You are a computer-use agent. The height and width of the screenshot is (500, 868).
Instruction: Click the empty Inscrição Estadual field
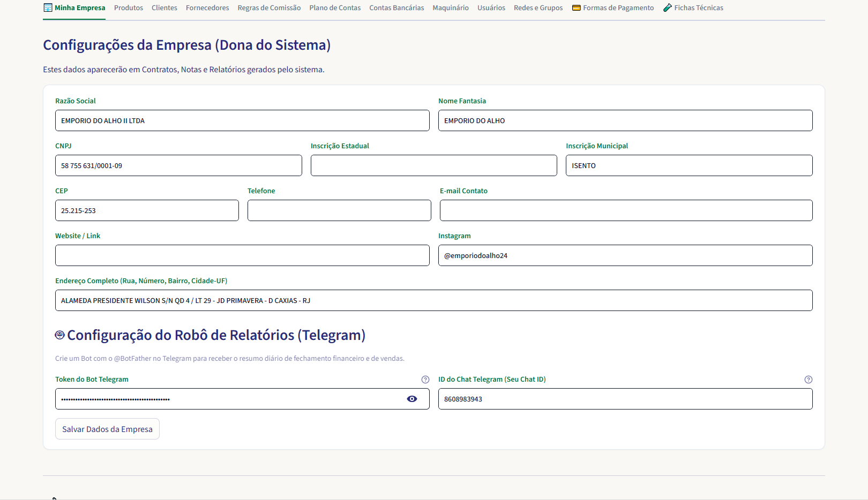coord(434,165)
